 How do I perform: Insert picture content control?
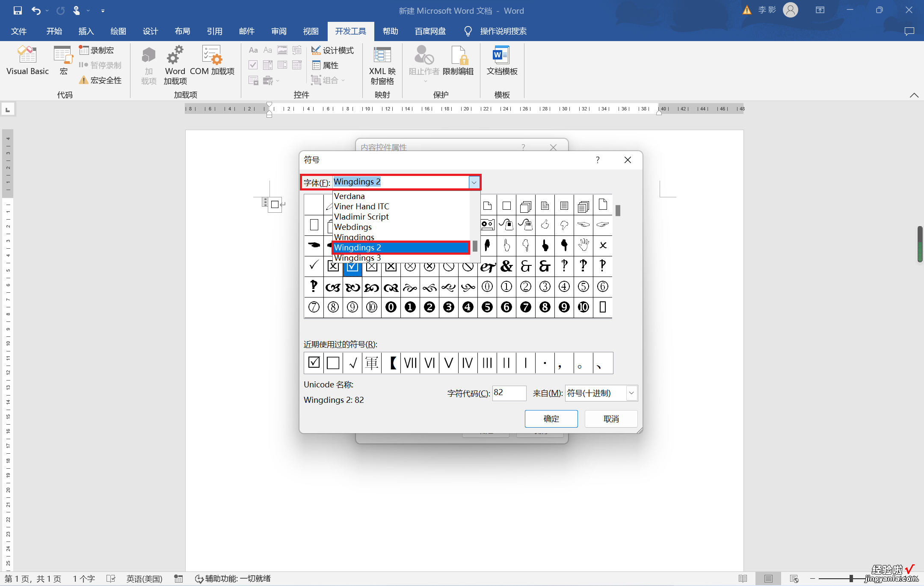click(x=282, y=51)
